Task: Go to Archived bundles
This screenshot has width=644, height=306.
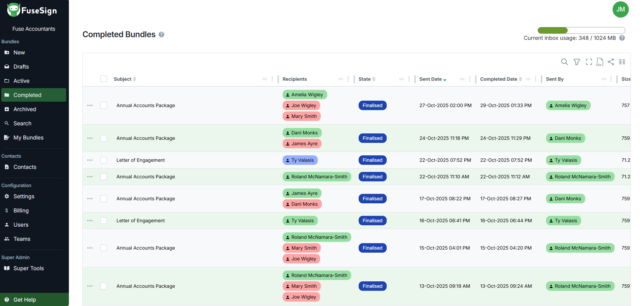Action: pos(25,109)
